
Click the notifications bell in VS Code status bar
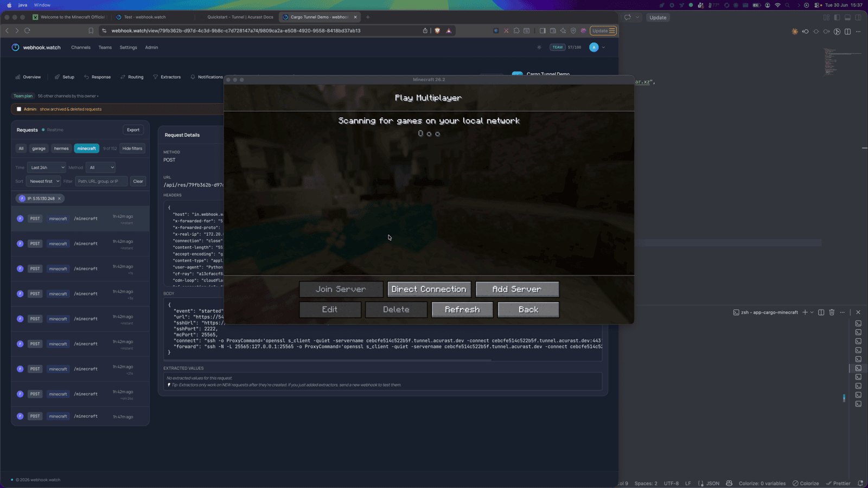[860, 483]
